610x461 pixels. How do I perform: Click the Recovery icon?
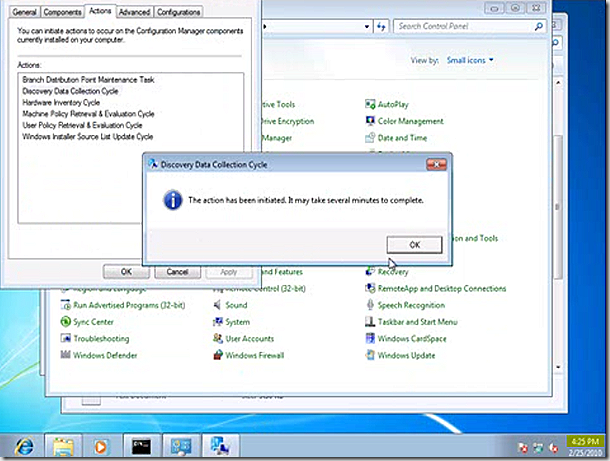click(x=370, y=271)
